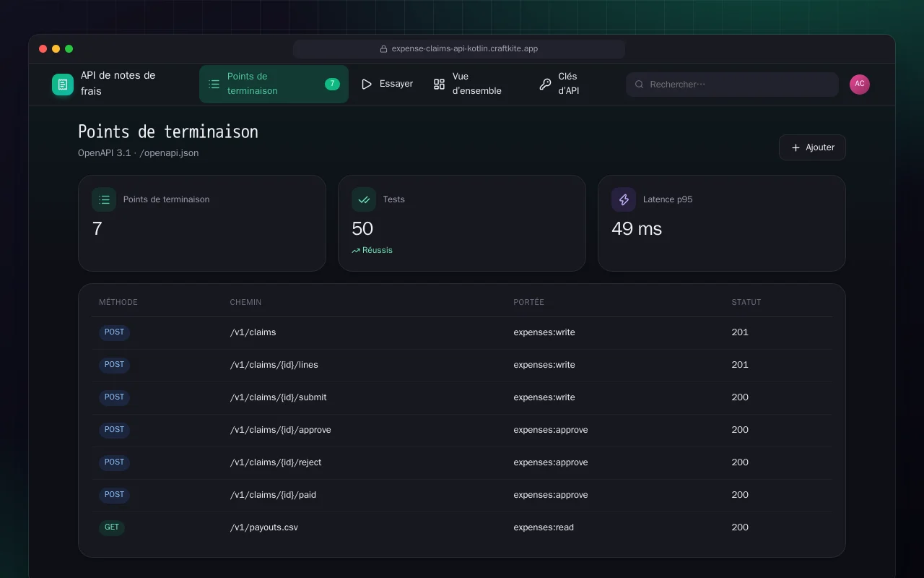This screenshot has height=578, width=924.
Task: Click the Réussis status label
Action: (378, 251)
